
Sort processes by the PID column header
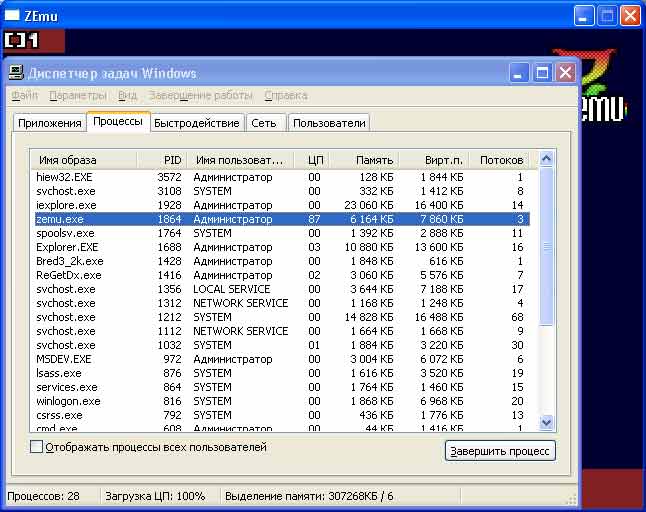[x=172, y=160]
